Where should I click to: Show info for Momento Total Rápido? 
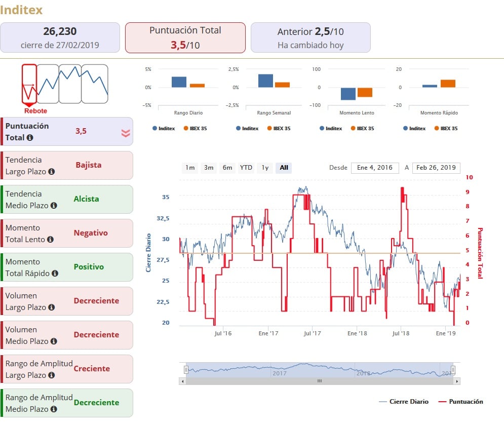55,274
